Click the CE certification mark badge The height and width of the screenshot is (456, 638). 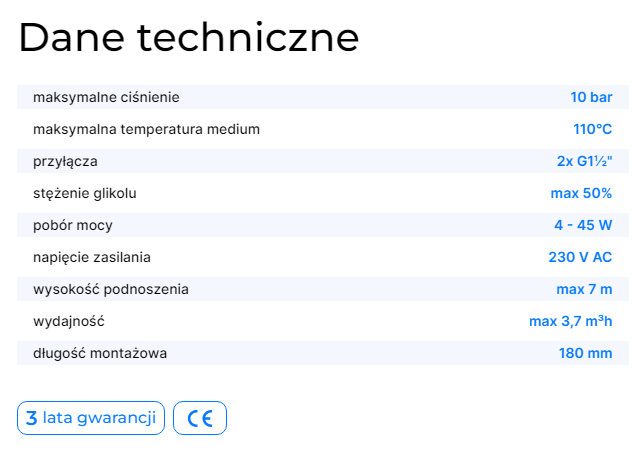200,418
